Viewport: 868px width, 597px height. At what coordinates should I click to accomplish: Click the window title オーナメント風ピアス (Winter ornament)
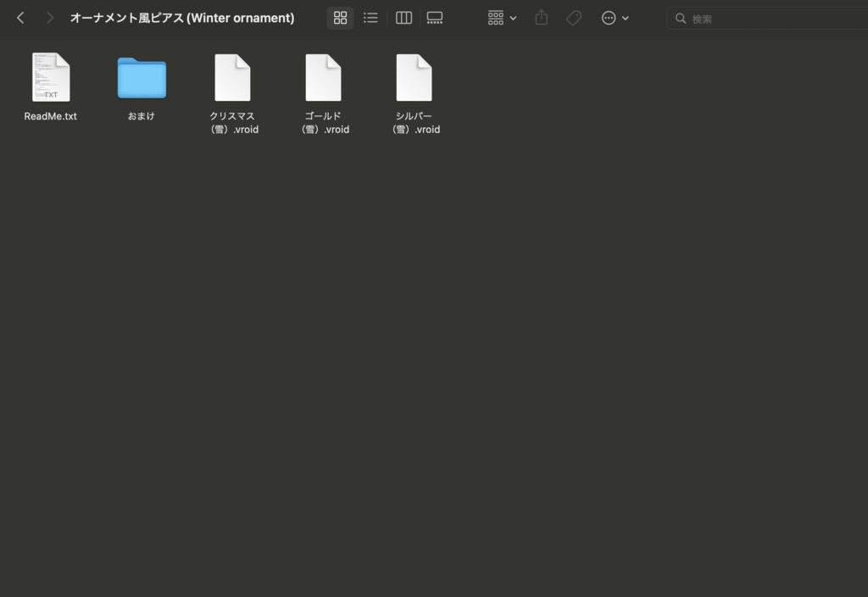(x=182, y=18)
